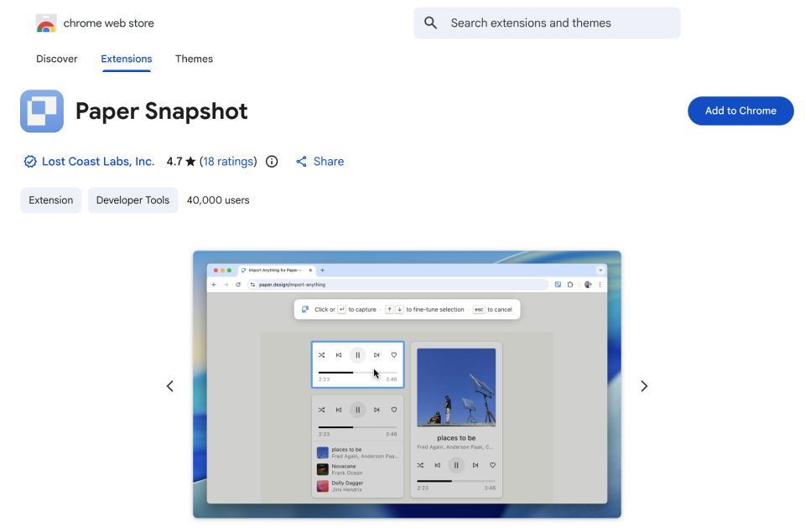Screen dimensions: 805x532
Task: Focus the Search extensions and themes field
Action: (547, 23)
